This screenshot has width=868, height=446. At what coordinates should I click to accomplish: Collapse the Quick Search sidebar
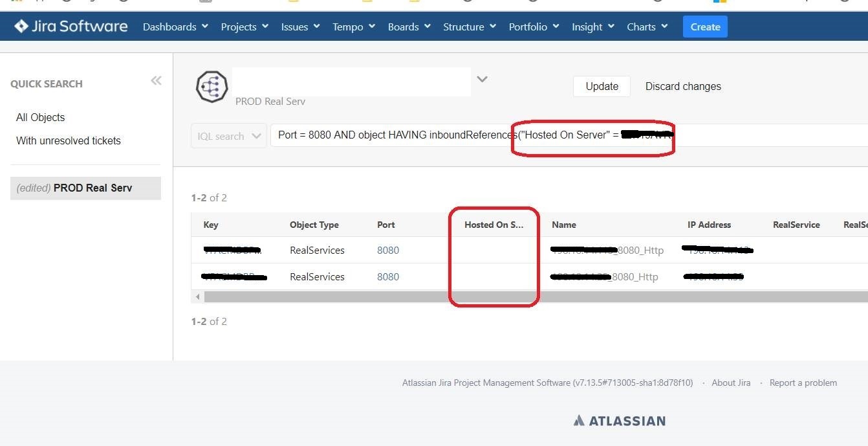coord(156,80)
